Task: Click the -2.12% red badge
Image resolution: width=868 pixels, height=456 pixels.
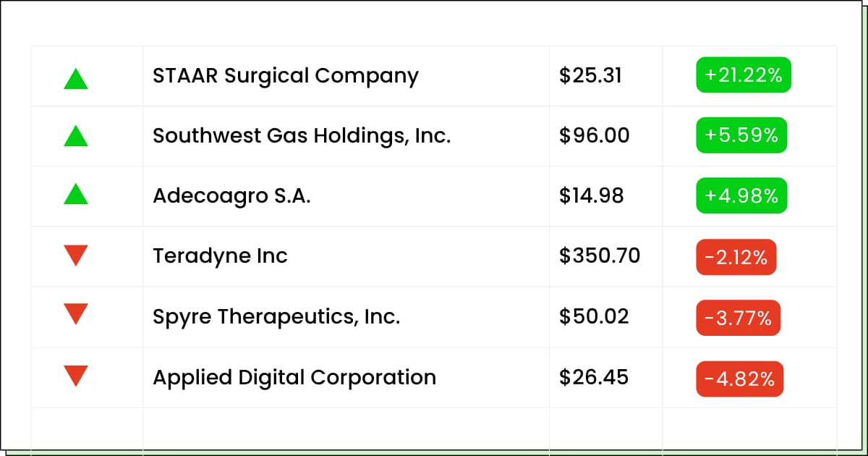Action: pos(736,257)
